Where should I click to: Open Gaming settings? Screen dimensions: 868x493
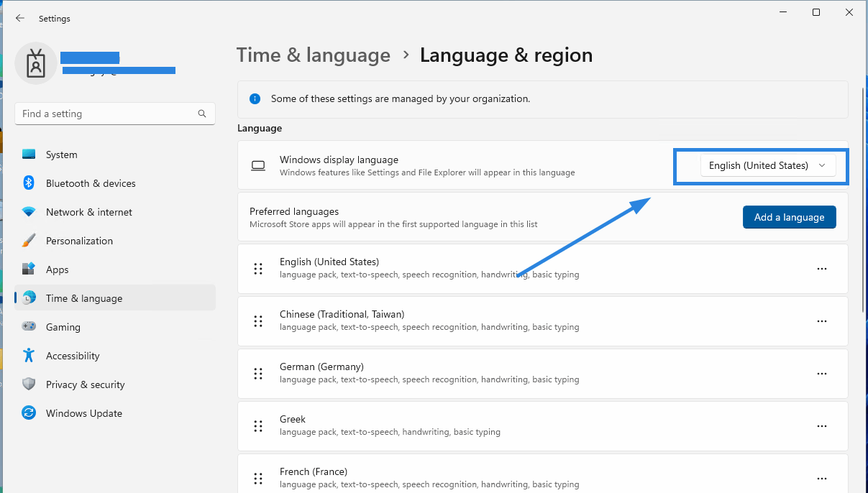[115, 327]
